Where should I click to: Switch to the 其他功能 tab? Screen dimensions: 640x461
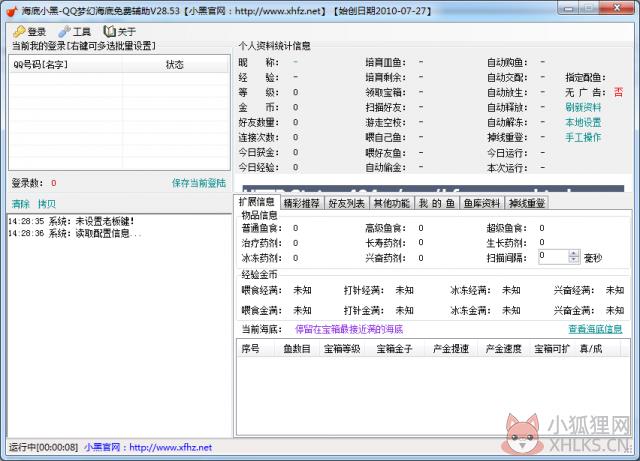click(x=391, y=203)
